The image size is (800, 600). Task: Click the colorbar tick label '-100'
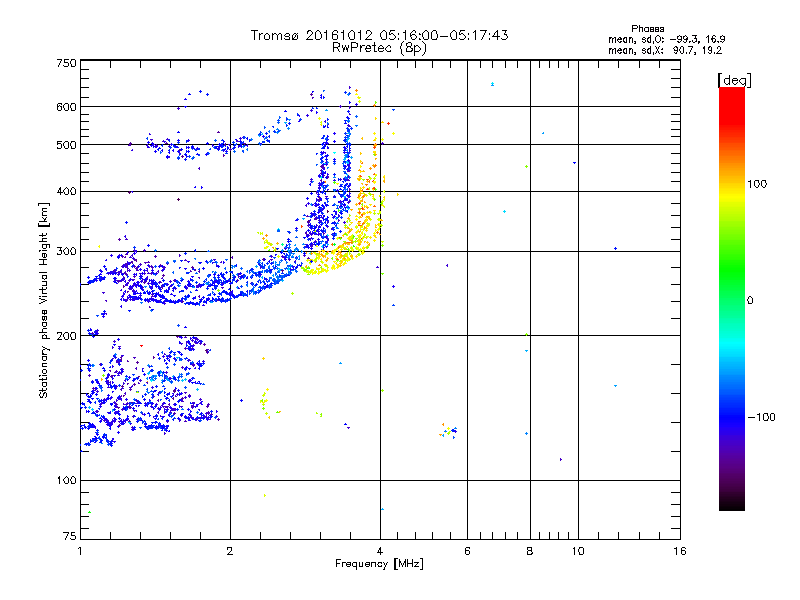761,417
